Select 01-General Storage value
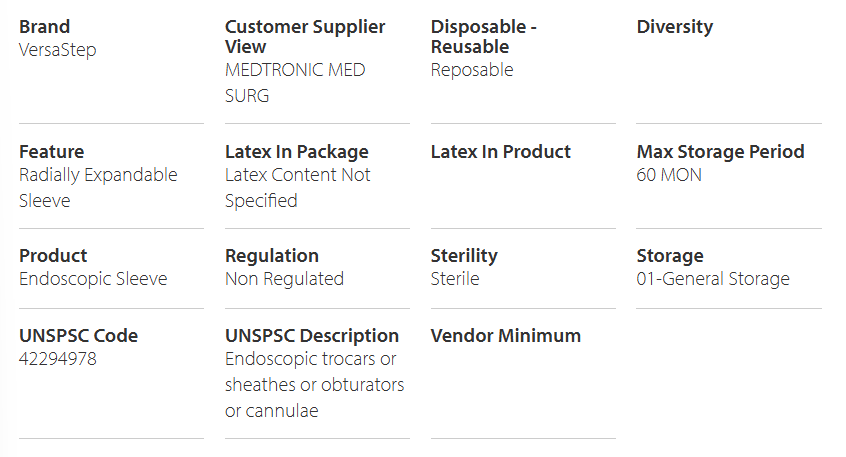This screenshot has width=846, height=457. 713,279
